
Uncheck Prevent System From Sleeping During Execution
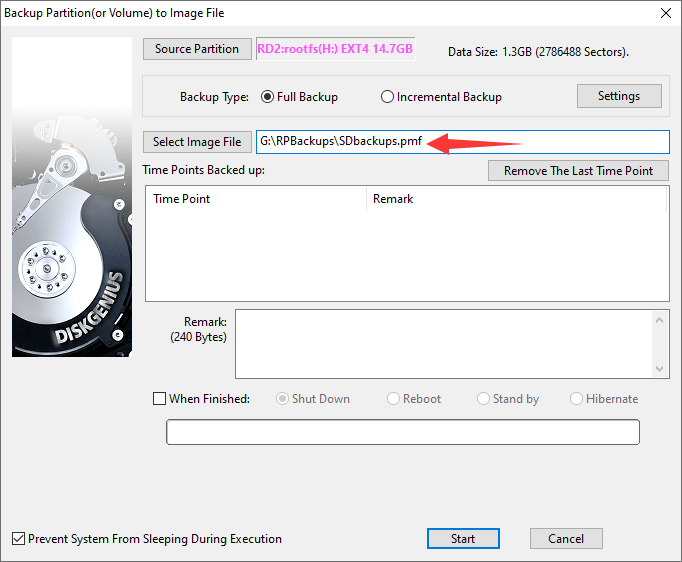[x=19, y=539]
